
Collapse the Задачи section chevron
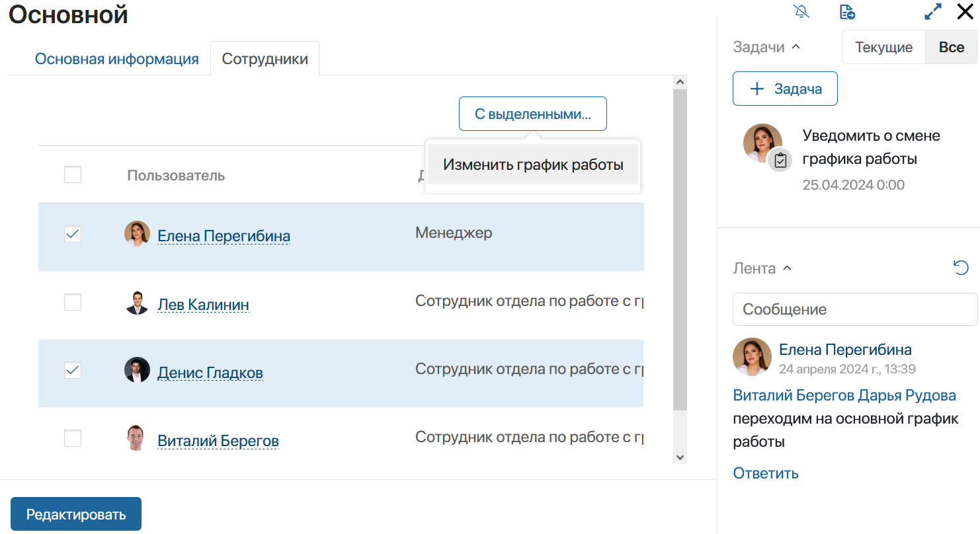point(796,47)
